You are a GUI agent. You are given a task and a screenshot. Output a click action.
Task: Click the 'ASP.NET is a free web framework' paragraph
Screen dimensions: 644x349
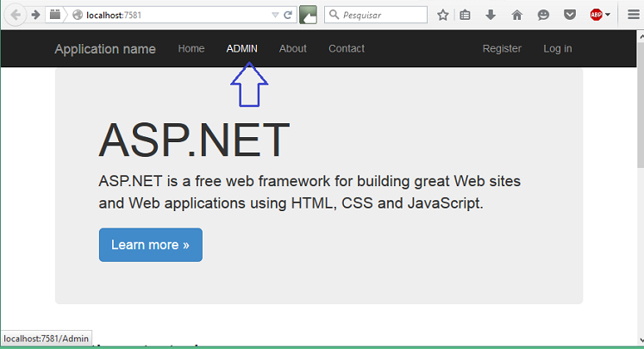(309, 192)
